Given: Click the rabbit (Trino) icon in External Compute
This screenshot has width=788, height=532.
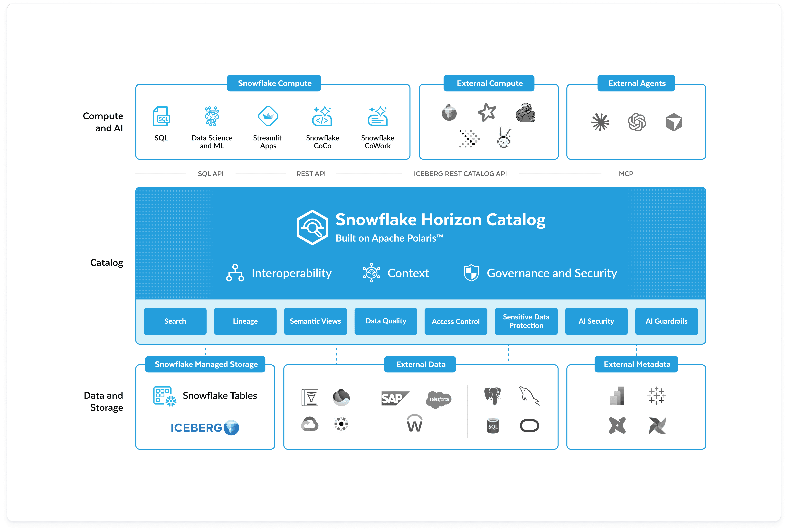Looking at the screenshot, I should (x=504, y=138).
